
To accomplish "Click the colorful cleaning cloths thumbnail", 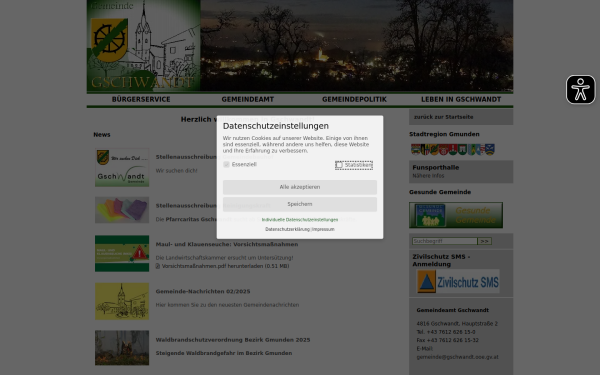I will tap(122, 210).
